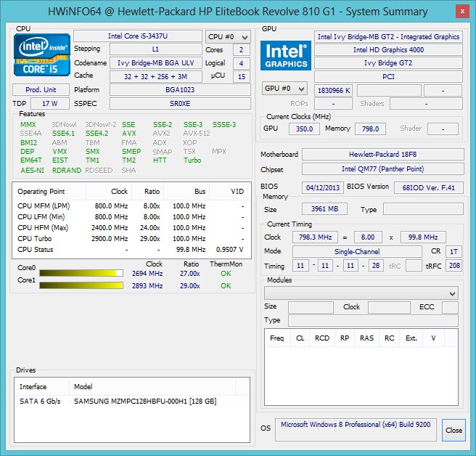Click the AES-NI feature label

(x=31, y=170)
